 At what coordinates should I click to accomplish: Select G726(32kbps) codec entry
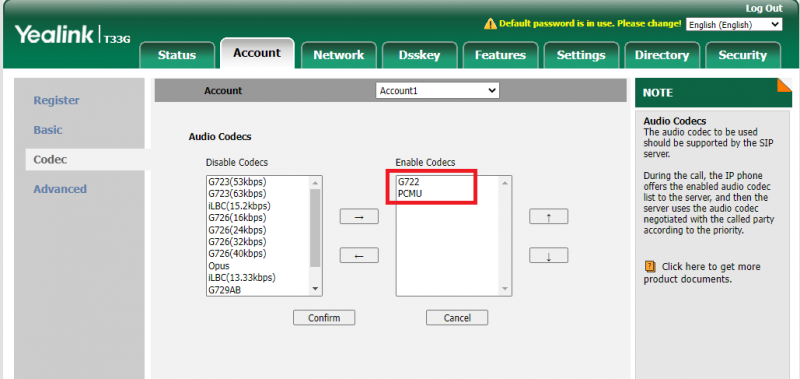237,242
